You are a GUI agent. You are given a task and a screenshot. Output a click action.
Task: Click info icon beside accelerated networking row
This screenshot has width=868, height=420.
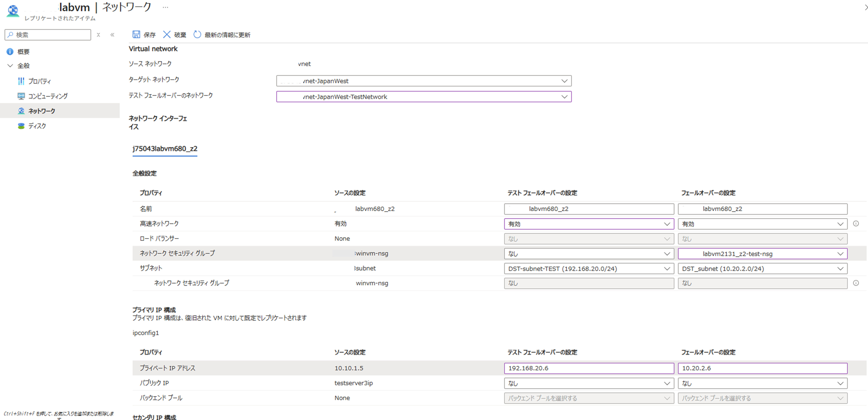point(856,224)
